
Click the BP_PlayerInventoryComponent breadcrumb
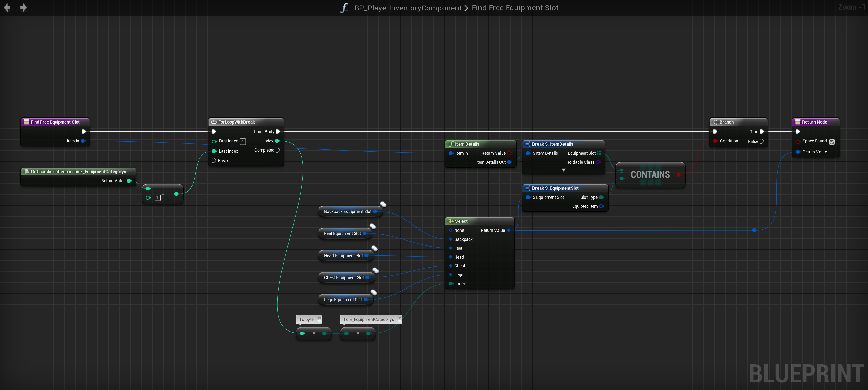(408, 8)
